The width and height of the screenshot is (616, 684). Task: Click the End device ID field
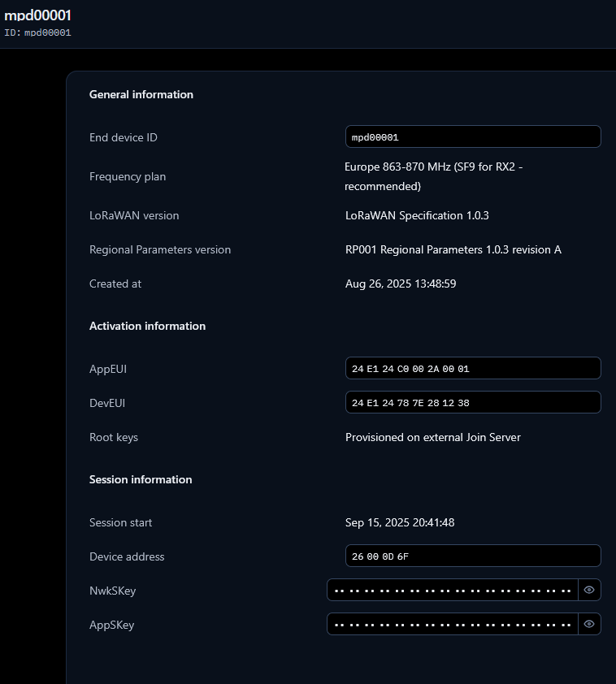point(472,137)
